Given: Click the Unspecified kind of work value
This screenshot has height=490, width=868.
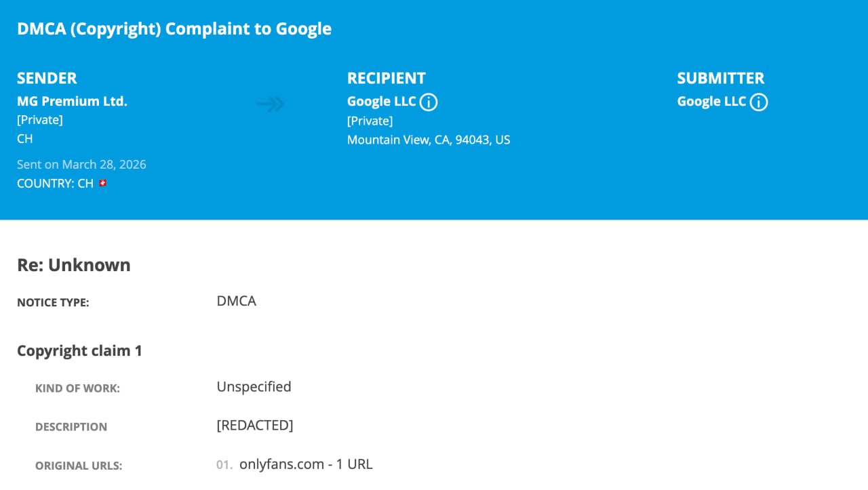Looking at the screenshot, I should (x=254, y=387).
